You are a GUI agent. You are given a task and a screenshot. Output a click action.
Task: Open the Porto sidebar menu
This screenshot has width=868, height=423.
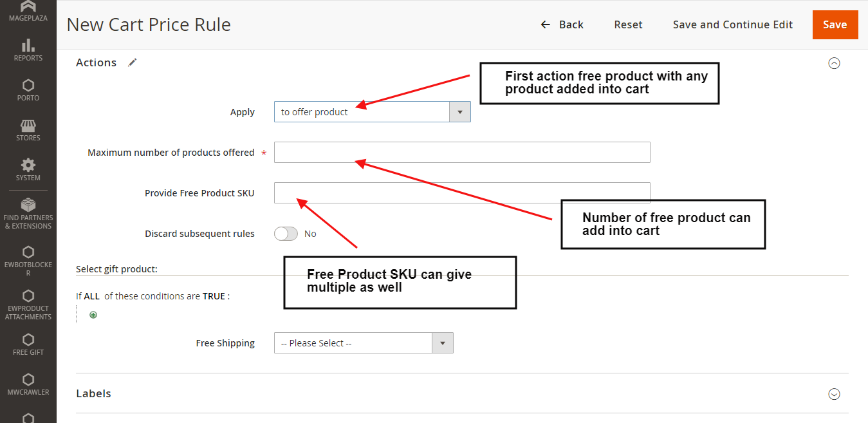28,89
